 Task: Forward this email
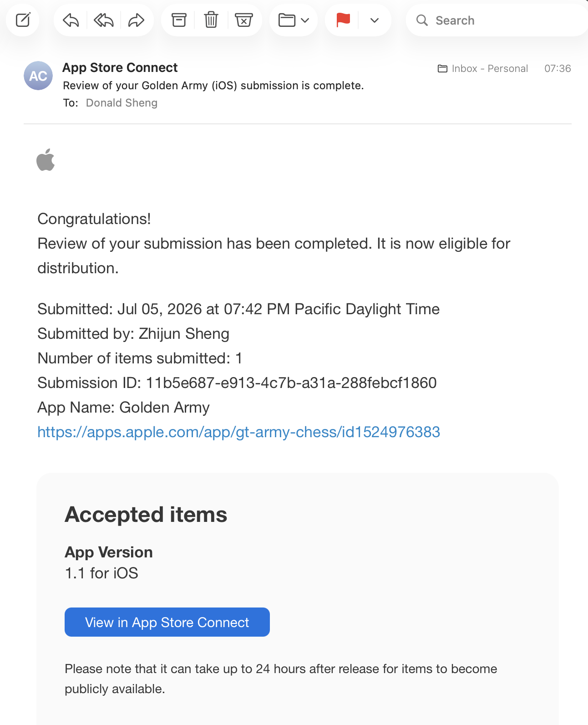point(137,20)
